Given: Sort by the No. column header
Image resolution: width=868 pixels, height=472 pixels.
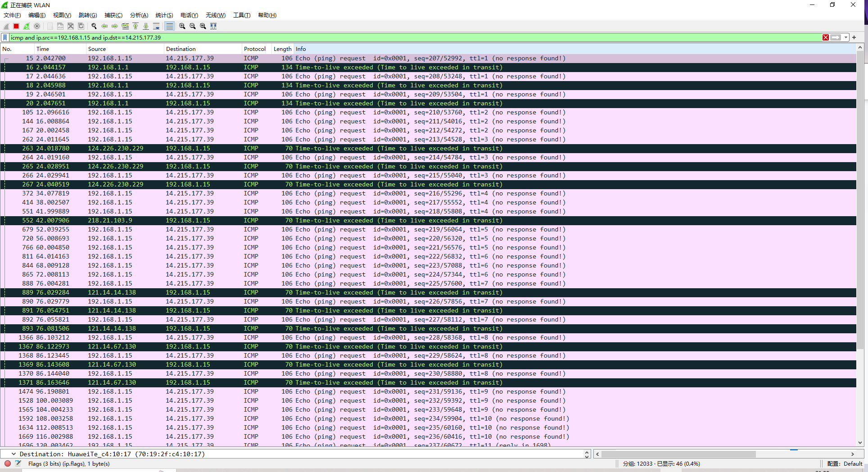Looking at the screenshot, I should [x=17, y=49].
